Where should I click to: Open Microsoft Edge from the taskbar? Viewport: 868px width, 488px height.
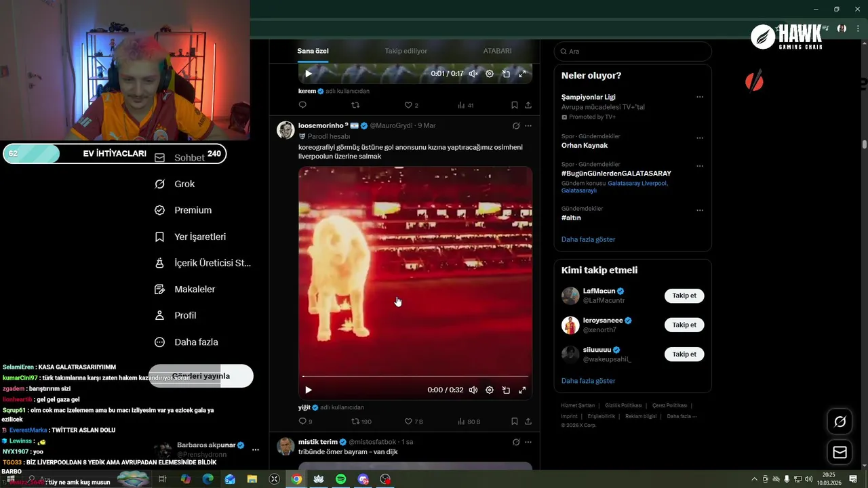click(x=208, y=479)
